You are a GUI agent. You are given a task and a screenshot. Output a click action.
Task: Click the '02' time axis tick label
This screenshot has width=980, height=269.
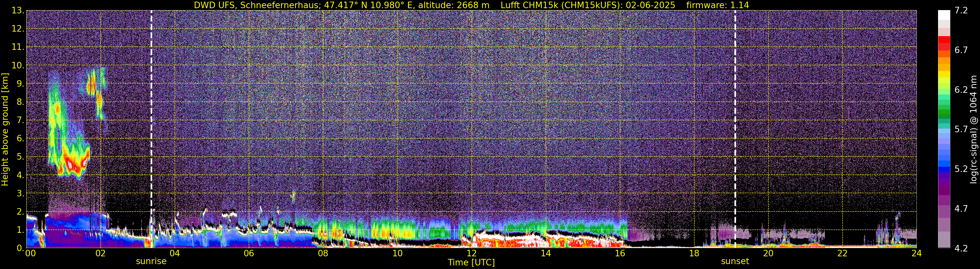[100, 254]
